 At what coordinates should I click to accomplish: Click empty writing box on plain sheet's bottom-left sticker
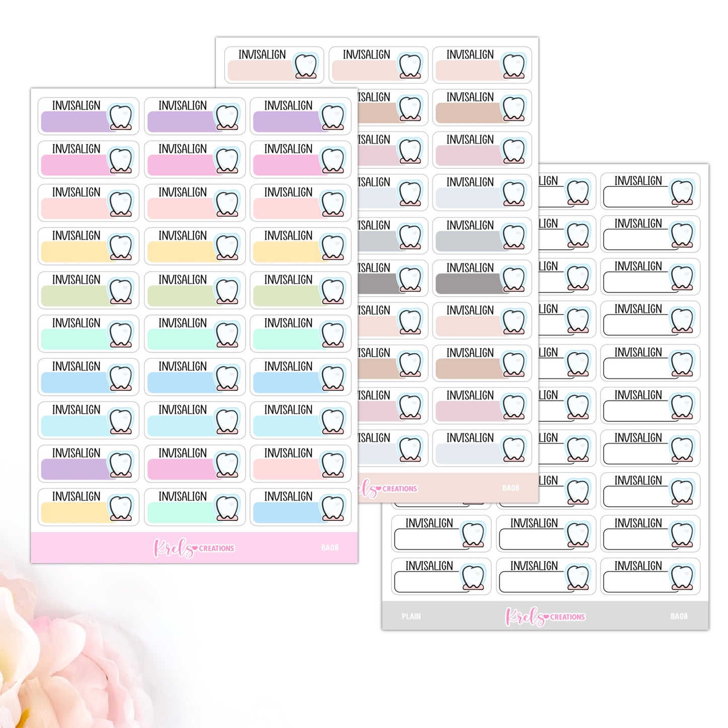pos(427,582)
